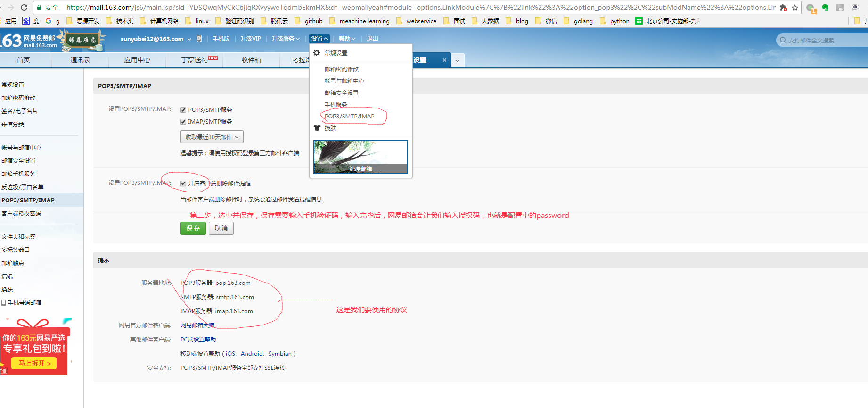Switch to the 通讯录 tab

pyautogui.click(x=81, y=60)
